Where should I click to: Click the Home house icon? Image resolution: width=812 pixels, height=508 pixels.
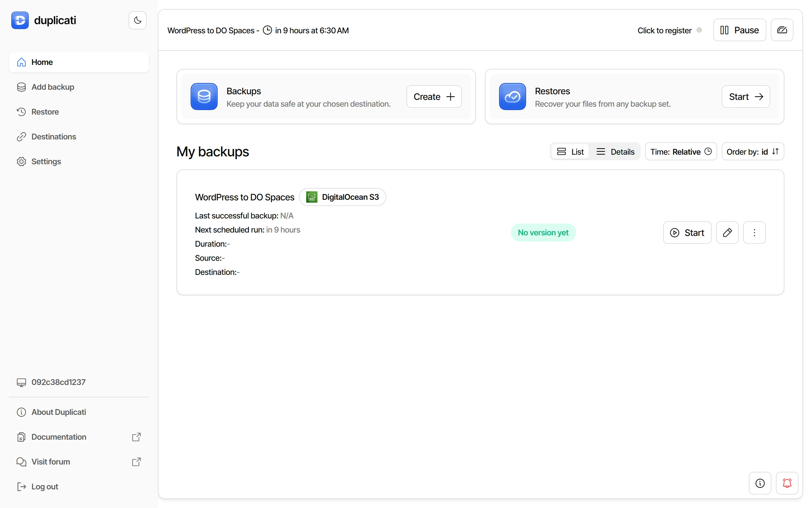point(21,62)
